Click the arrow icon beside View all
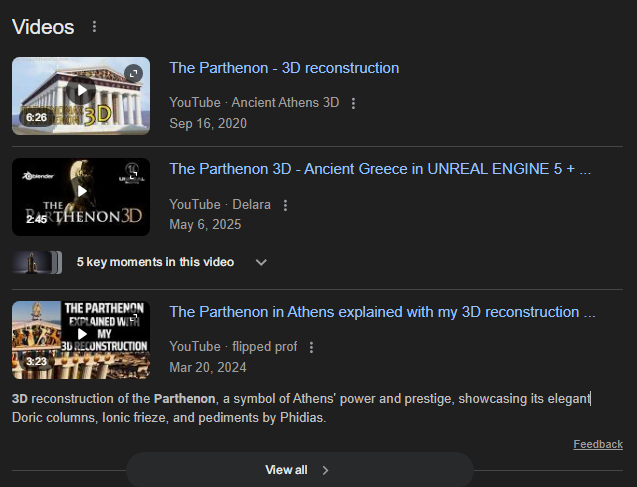 (x=326, y=470)
